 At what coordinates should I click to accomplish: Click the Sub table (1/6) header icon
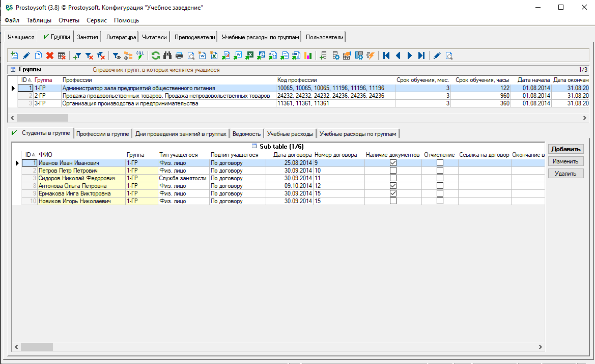pos(254,147)
